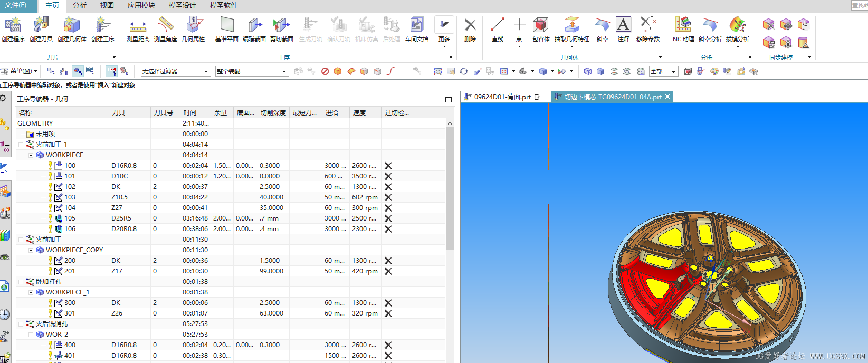Sort by the 名称 column header
This screenshot has height=363, width=868.
click(x=63, y=112)
